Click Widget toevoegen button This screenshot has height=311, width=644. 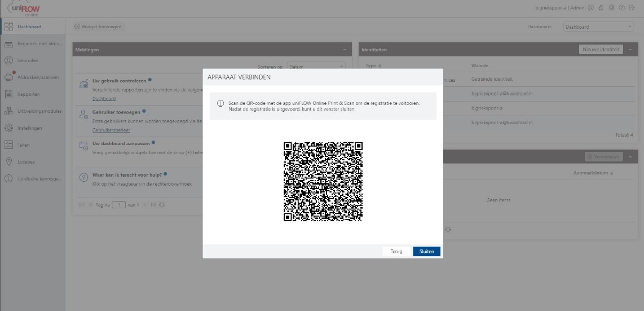click(x=98, y=27)
